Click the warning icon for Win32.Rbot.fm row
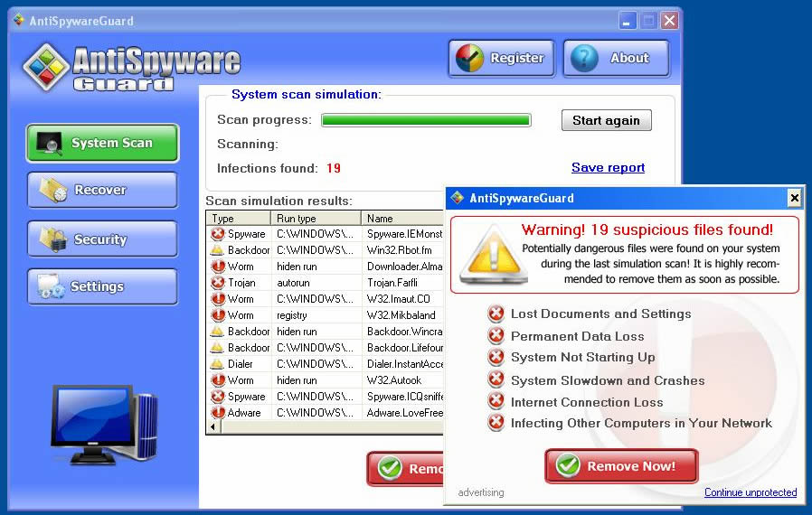The width and height of the screenshot is (812, 515). [x=218, y=250]
